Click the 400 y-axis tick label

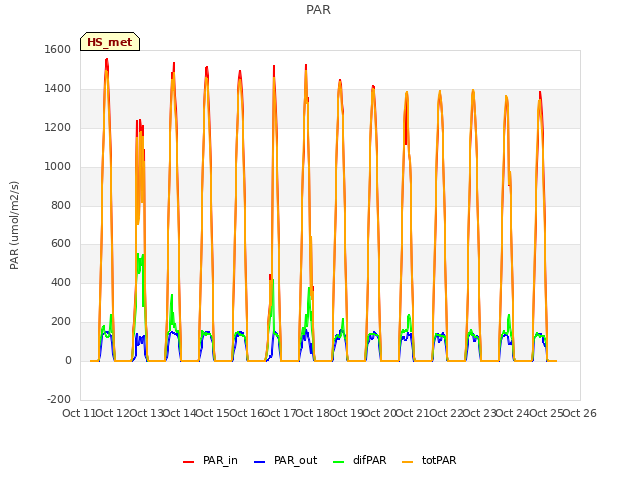click(x=61, y=282)
